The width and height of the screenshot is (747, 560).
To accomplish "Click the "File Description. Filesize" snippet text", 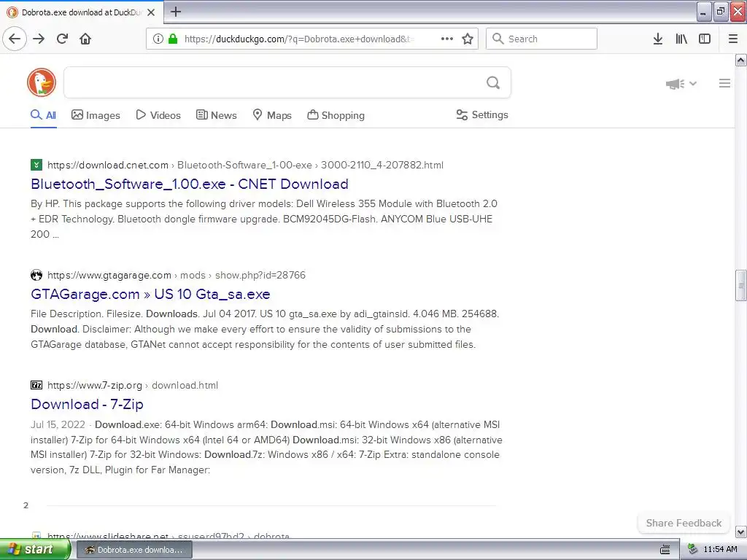I will [x=264, y=329].
